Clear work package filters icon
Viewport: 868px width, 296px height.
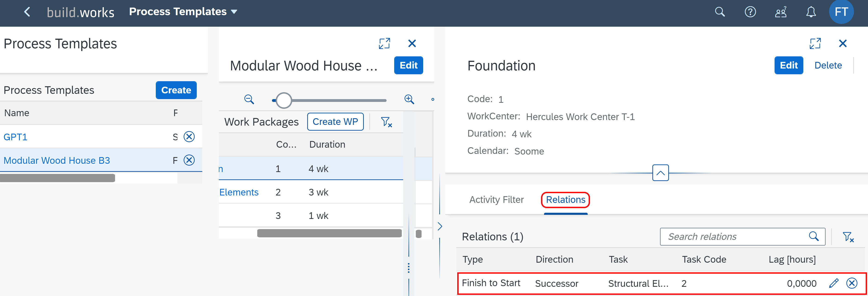[x=386, y=122]
